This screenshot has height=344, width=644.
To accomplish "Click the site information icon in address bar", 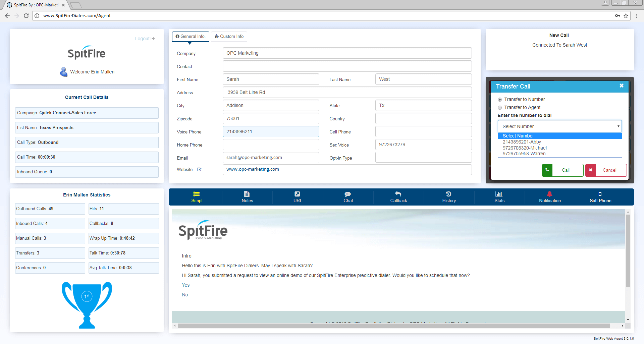I will coord(37,16).
